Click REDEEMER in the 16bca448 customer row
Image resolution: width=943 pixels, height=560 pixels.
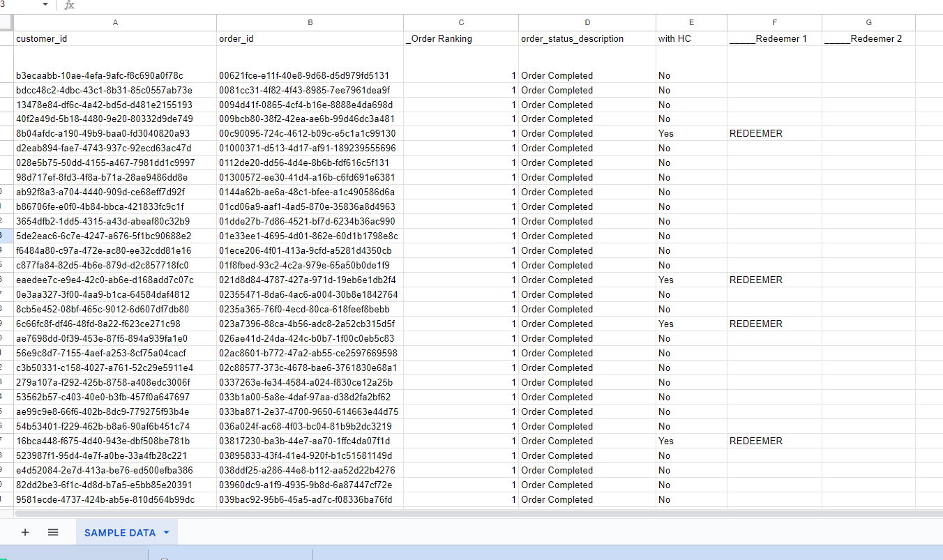tap(774, 441)
